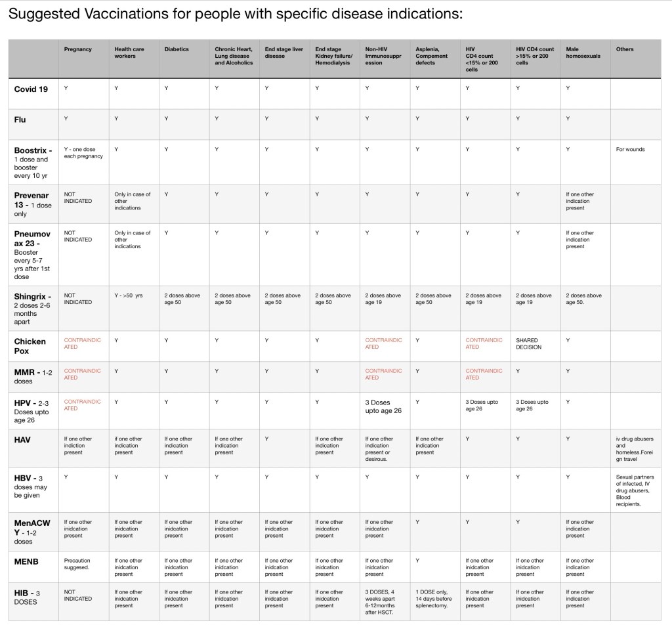Click the "iv drug abusers and homeless" cell
The image size is (672, 629).
(634, 449)
